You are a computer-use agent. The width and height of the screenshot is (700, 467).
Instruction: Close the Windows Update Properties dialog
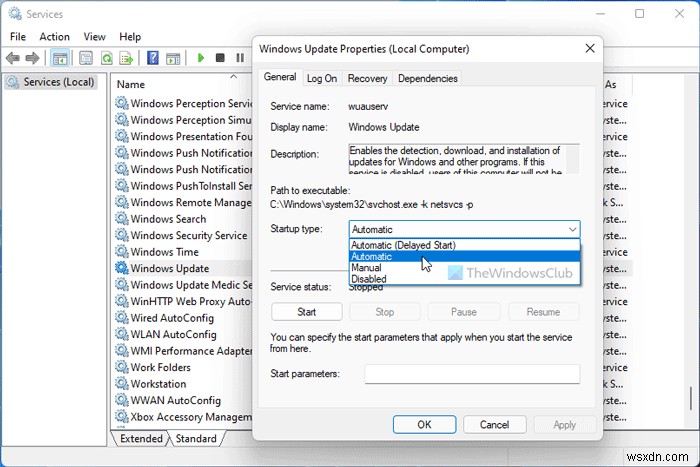pyautogui.click(x=590, y=48)
